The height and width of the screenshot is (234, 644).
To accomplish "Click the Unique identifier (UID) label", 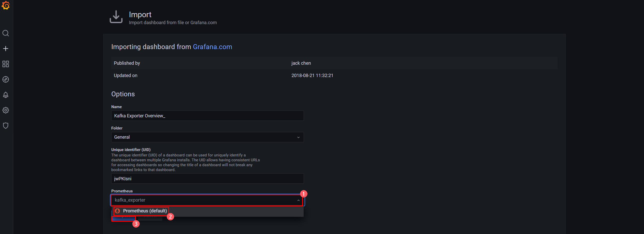I will pyautogui.click(x=131, y=149).
